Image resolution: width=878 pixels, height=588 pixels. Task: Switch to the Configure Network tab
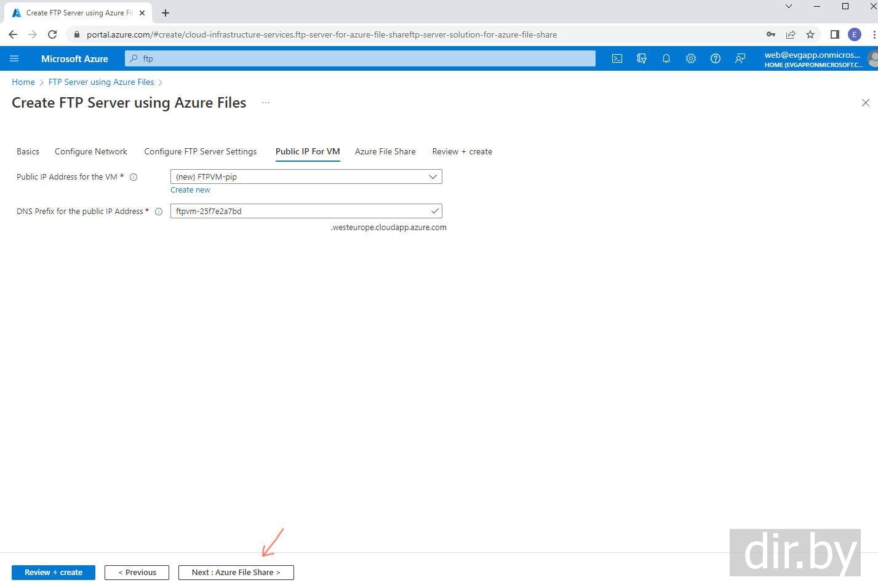coord(90,151)
